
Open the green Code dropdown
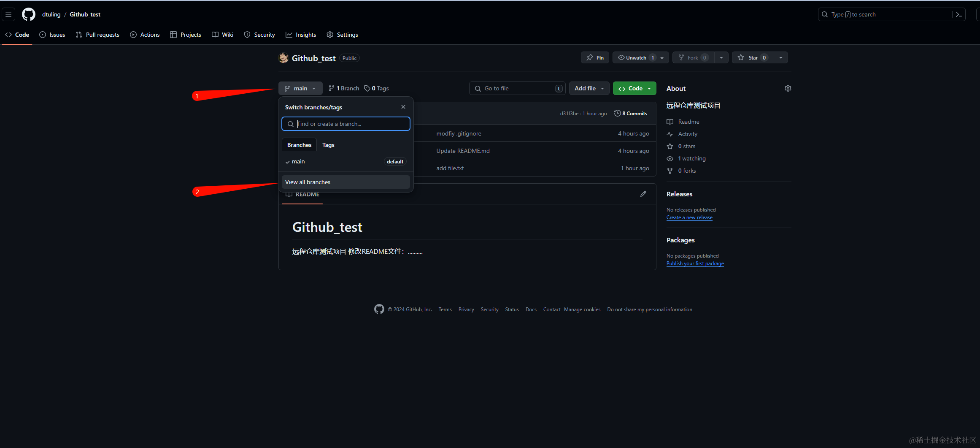634,88
